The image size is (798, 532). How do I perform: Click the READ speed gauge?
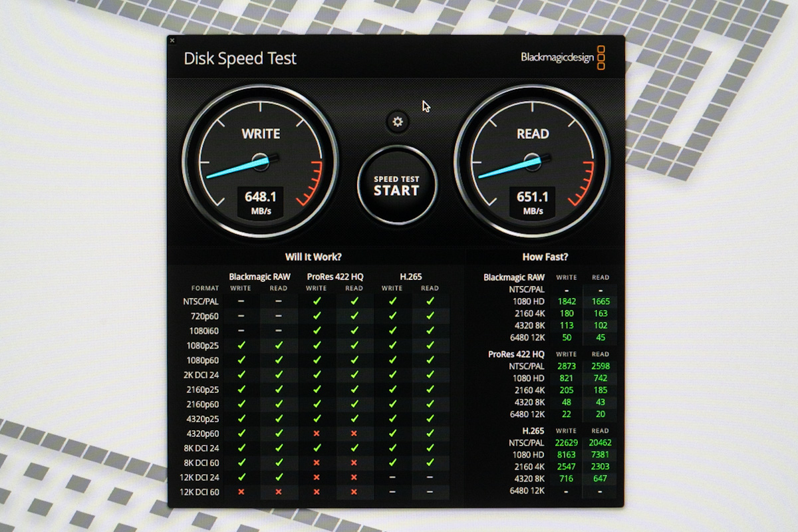click(x=532, y=162)
